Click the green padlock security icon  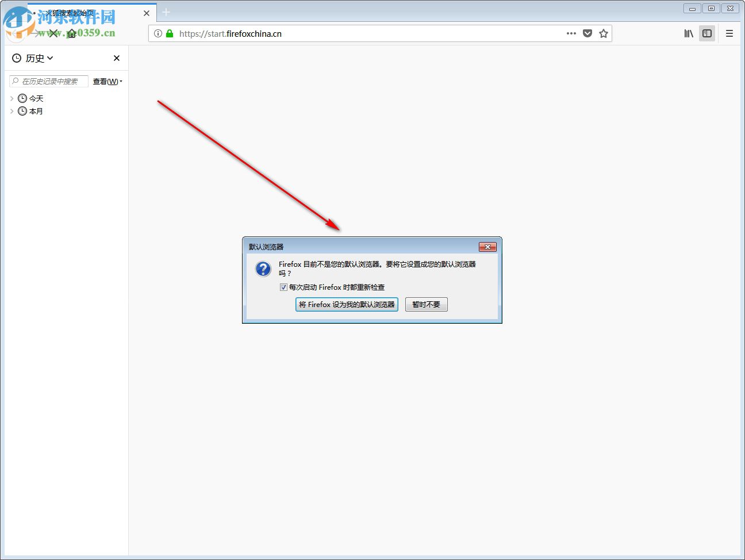[170, 33]
